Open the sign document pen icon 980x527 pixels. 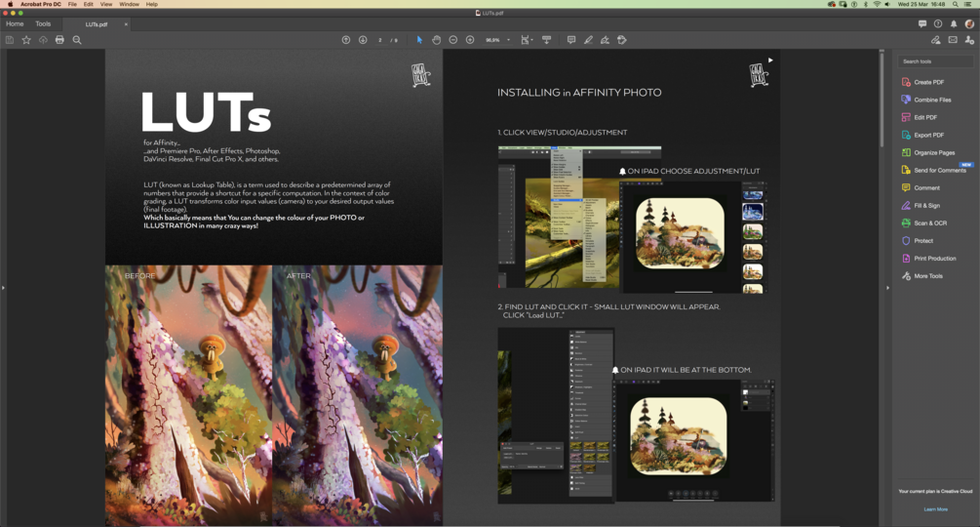[605, 40]
